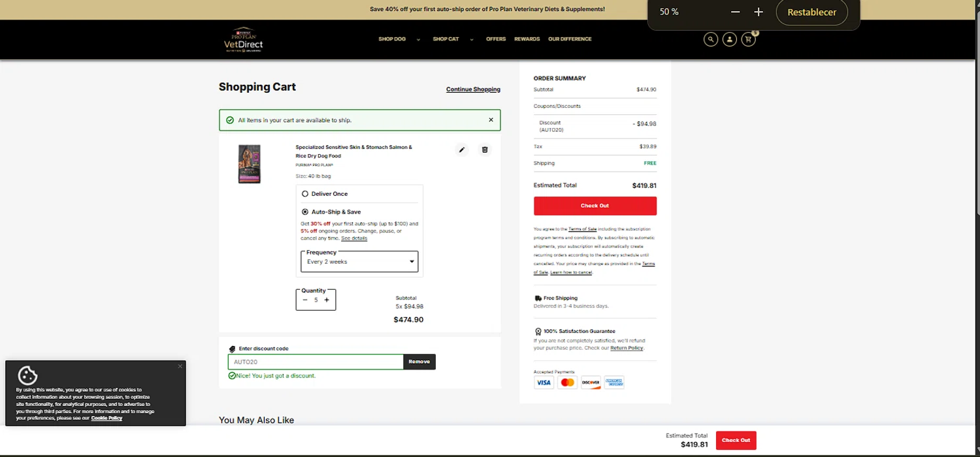
Task: Decrease product quantity with minus
Action: (x=305, y=300)
